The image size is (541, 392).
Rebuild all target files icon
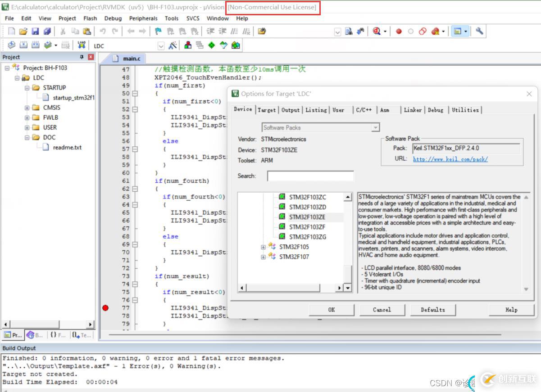pos(35,45)
